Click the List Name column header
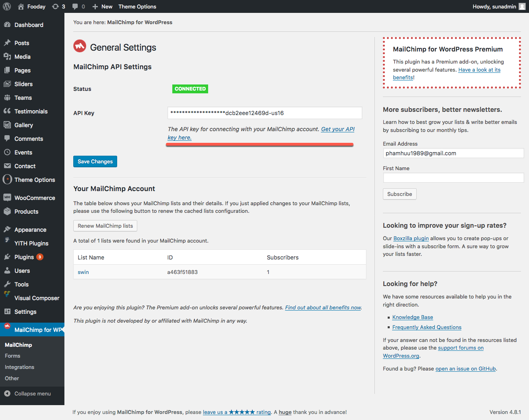 (91, 257)
